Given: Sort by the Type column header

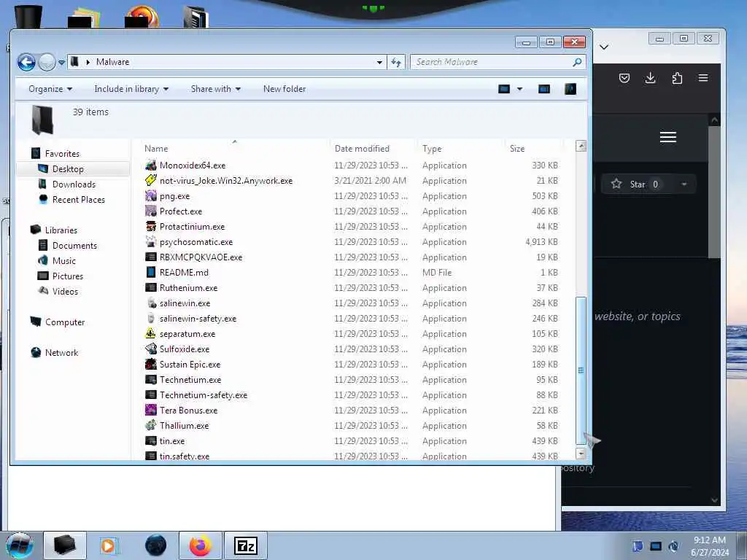Looking at the screenshot, I should (x=432, y=149).
